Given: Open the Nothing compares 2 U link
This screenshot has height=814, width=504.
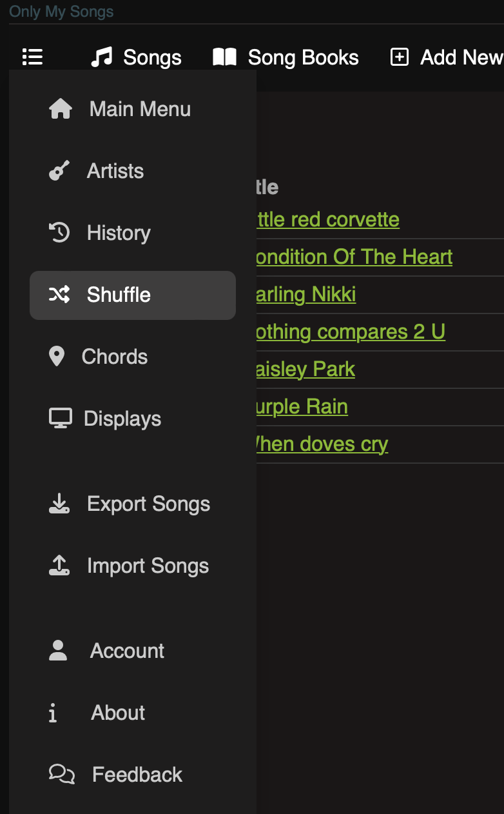Looking at the screenshot, I should 350,332.
